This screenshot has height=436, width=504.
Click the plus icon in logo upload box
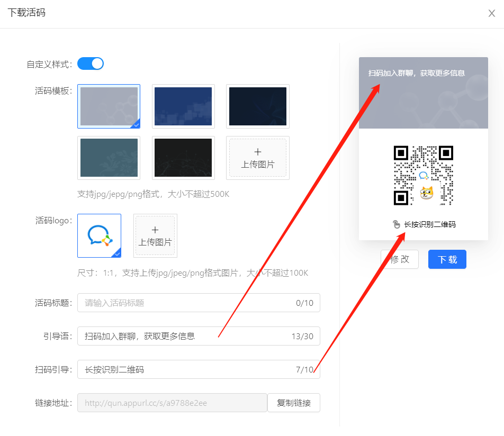pos(155,230)
